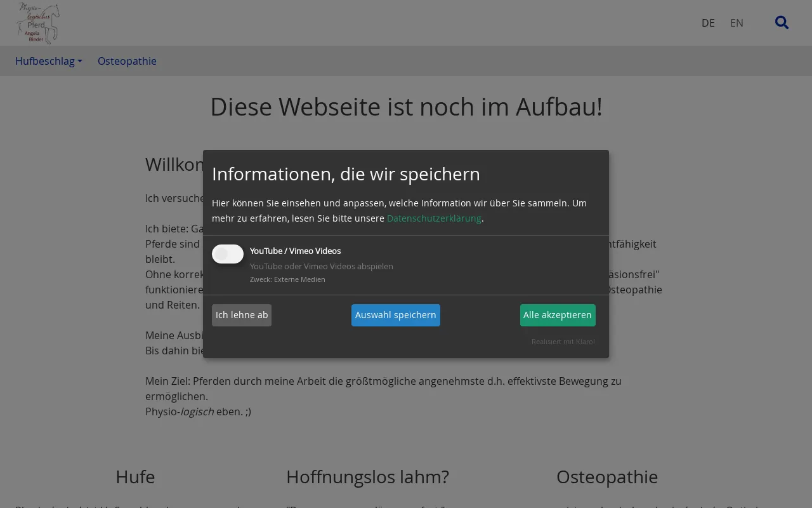Open the Osteopathie navigation item
The image size is (812, 508).
(127, 61)
